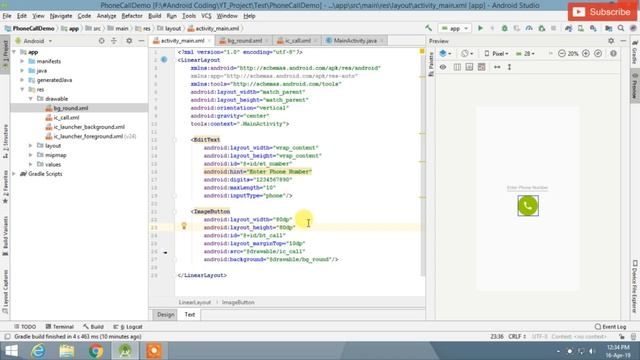Image resolution: width=640 pixels, height=360 pixels.
Task: Click the Search Everywhere magnifier icon
Action: tap(621, 28)
